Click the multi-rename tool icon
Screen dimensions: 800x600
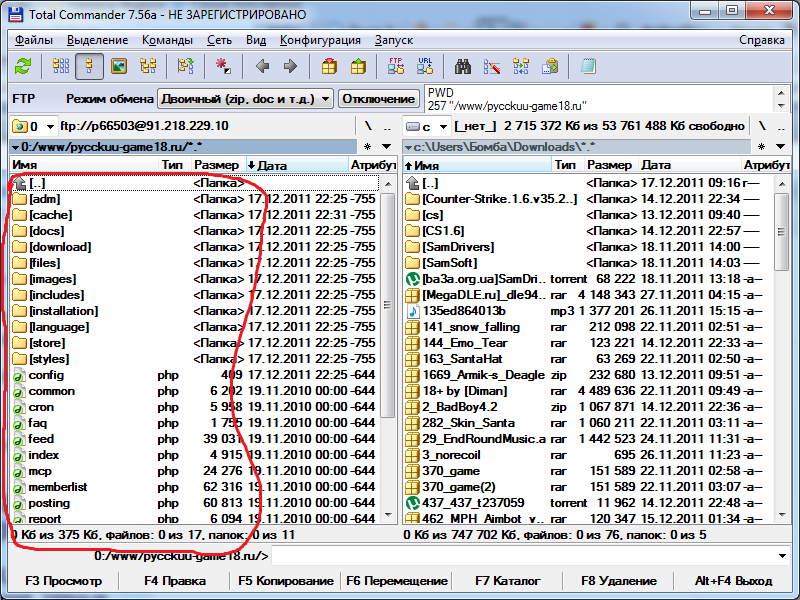tap(492, 66)
